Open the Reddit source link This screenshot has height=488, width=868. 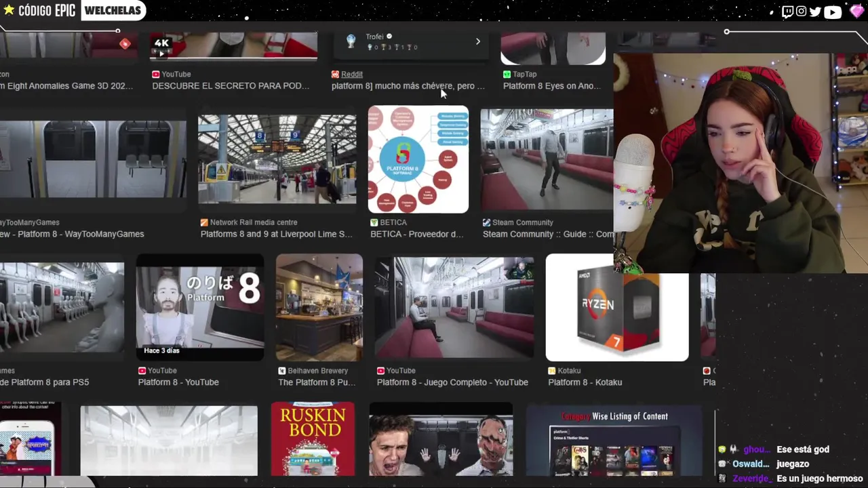(x=352, y=74)
